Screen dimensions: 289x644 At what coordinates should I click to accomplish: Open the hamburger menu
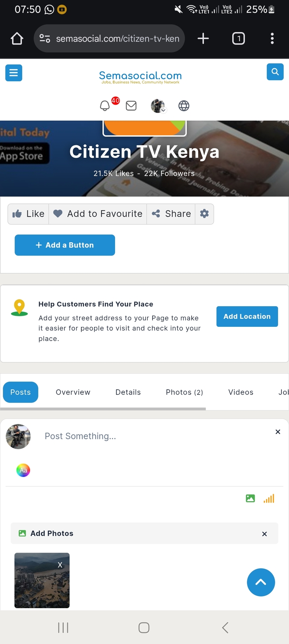pyautogui.click(x=14, y=73)
